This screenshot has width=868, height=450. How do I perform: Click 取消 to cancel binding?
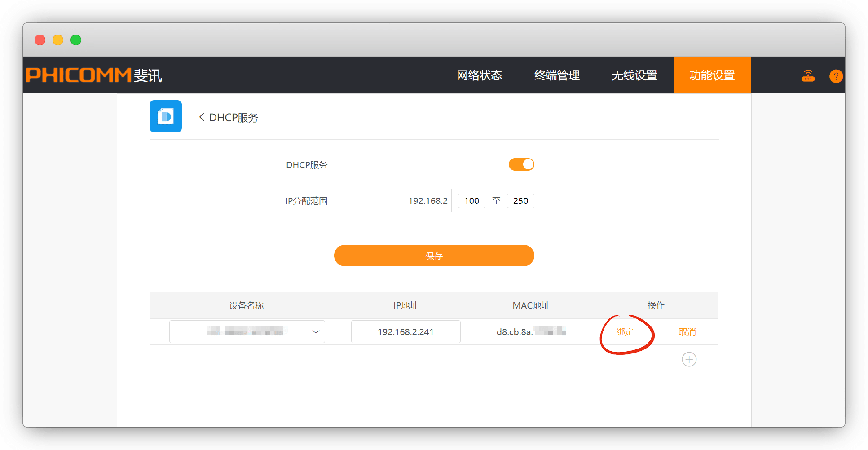pyautogui.click(x=687, y=332)
